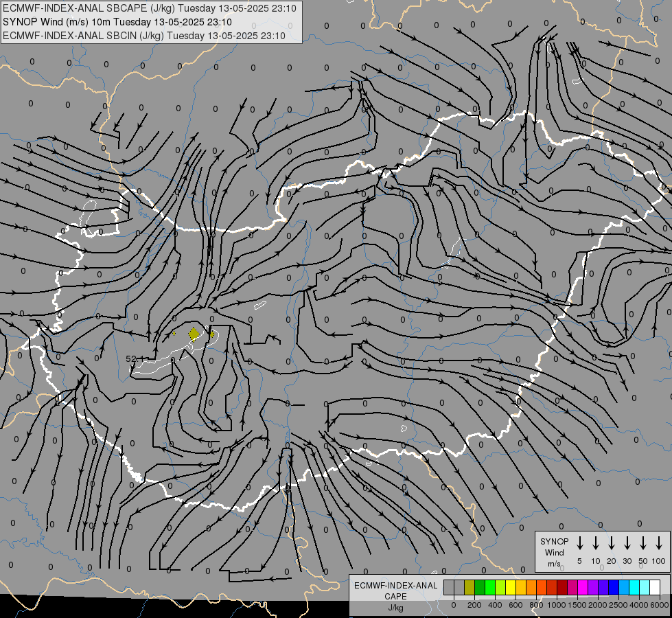
Task: Click the 'm/s' unit in wind legend
Action: tap(554, 564)
